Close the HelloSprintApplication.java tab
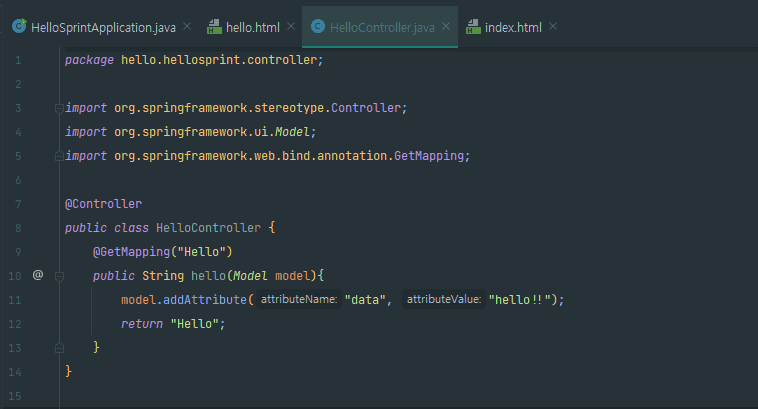The width and height of the screenshot is (758, 409). click(x=187, y=27)
